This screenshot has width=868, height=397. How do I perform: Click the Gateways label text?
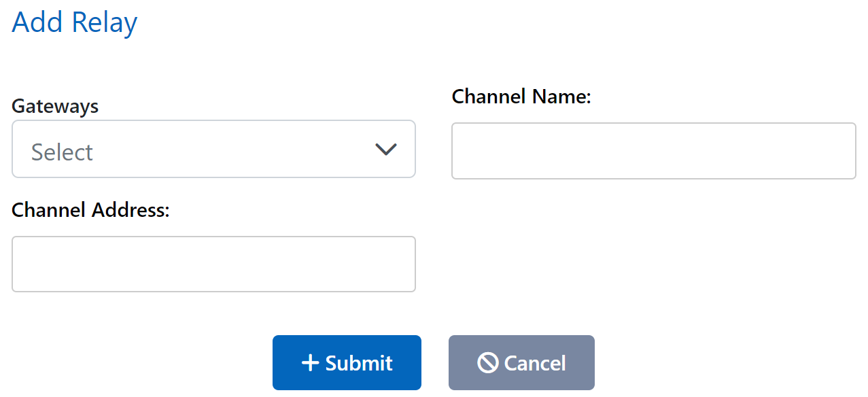click(x=54, y=106)
